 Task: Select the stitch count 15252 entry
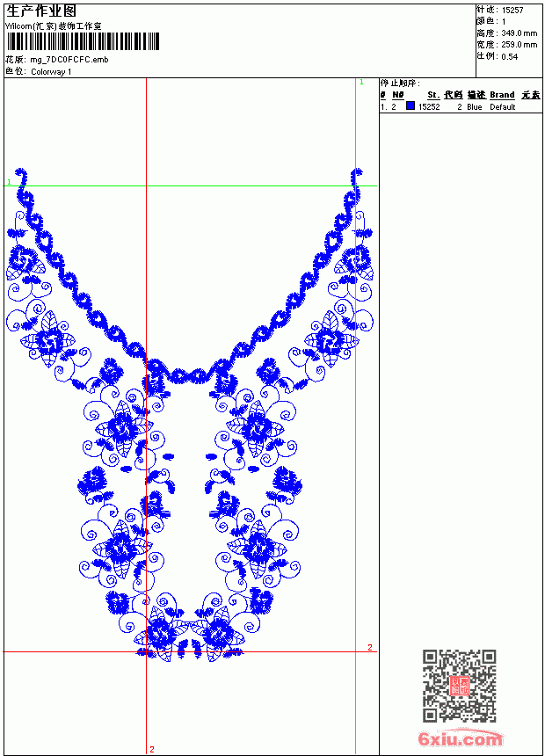429,107
